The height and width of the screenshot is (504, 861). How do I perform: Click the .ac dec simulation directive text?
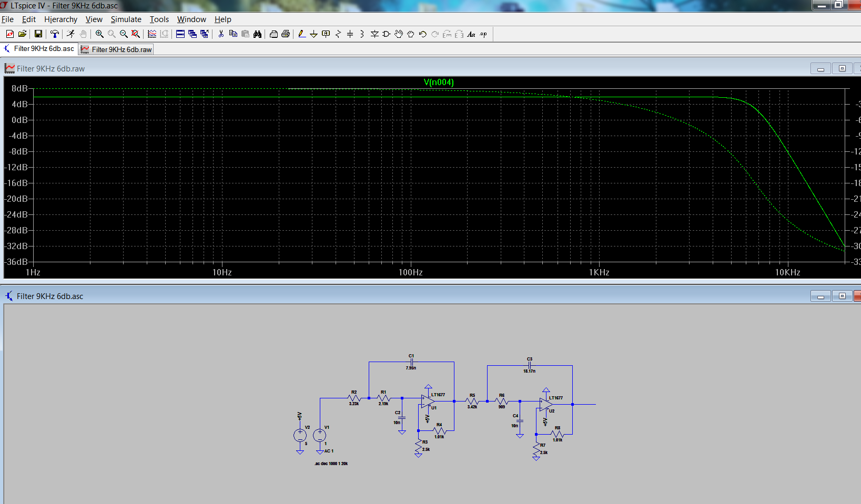[331, 464]
